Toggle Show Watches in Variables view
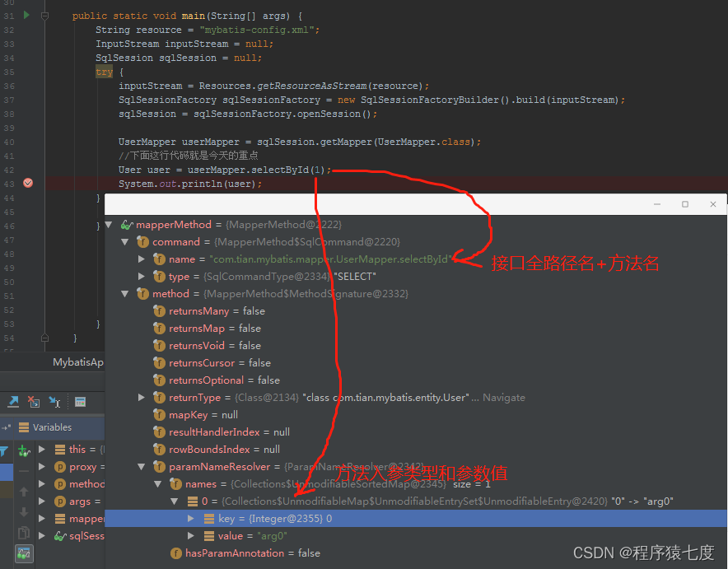 click(25, 553)
